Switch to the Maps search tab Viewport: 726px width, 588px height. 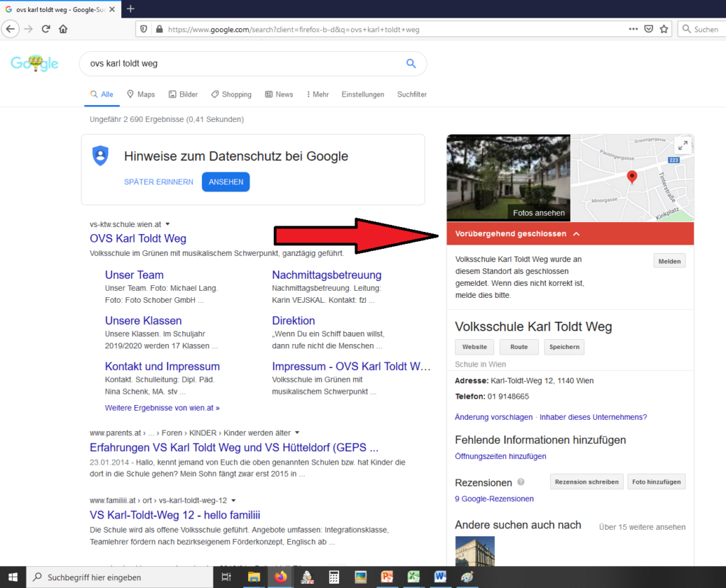tap(140, 94)
